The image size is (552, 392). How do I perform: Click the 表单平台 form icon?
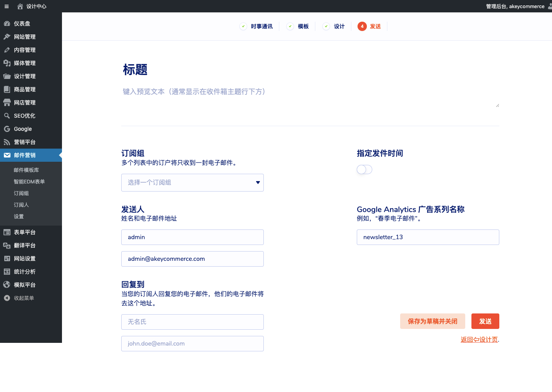point(7,232)
